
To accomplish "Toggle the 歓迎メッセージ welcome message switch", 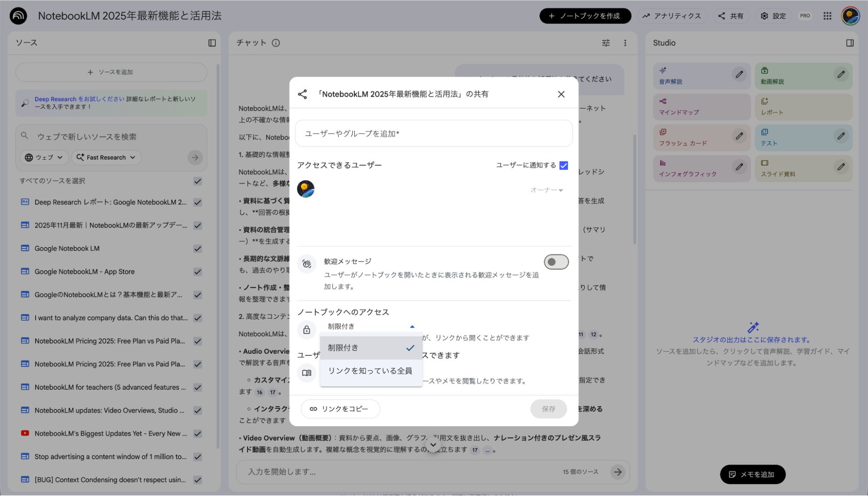I will tap(556, 262).
